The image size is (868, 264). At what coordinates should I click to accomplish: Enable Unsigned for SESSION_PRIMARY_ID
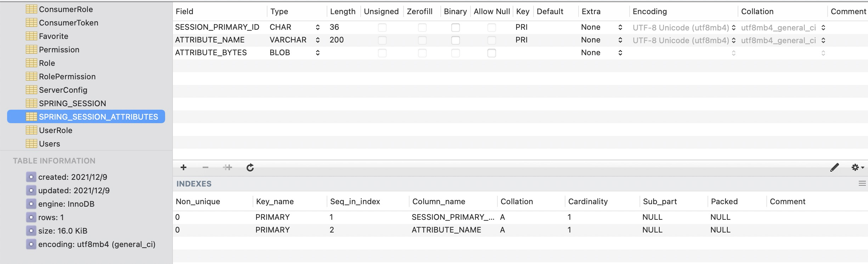pos(382,27)
